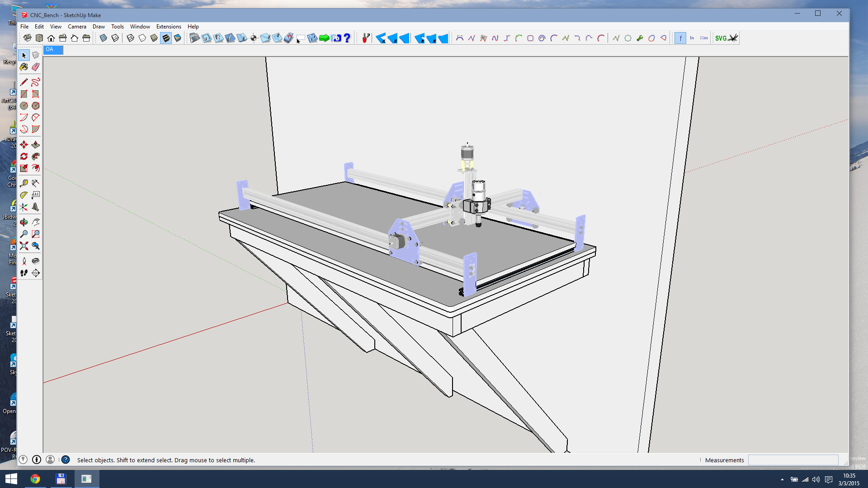Enable Monochrome face style
Screen dimensions: 868x488
tap(178, 38)
